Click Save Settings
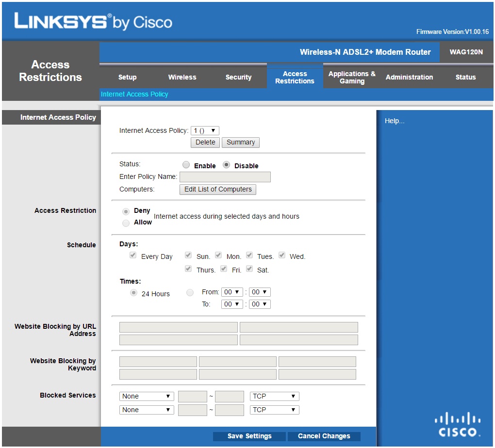 pyautogui.click(x=249, y=436)
